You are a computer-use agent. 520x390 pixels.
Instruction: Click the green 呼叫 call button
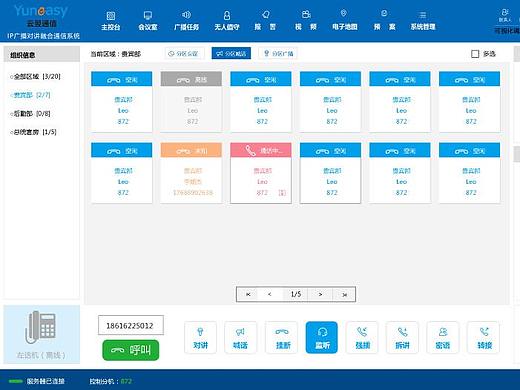pyautogui.click(x=131, y=350)
